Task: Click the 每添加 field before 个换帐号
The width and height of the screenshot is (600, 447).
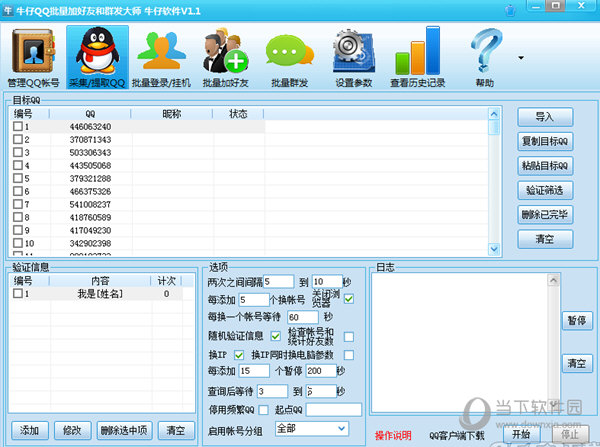Action: [254, 299]
